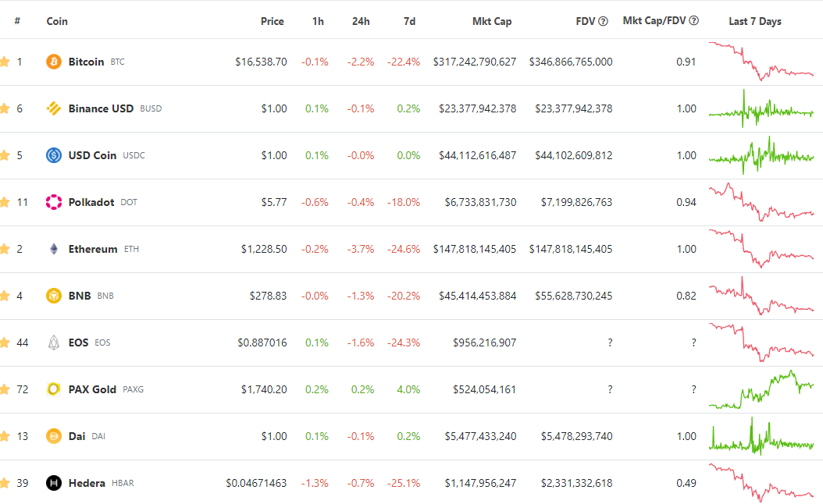Screen dimensions: 823x504
Task: Toggle the EOS favorite star
Action: pos(5,343)
